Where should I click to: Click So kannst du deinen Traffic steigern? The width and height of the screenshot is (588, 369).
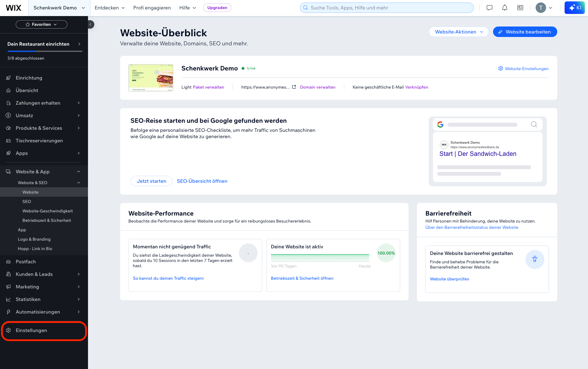pyautogui.click(x=168, y=278)
